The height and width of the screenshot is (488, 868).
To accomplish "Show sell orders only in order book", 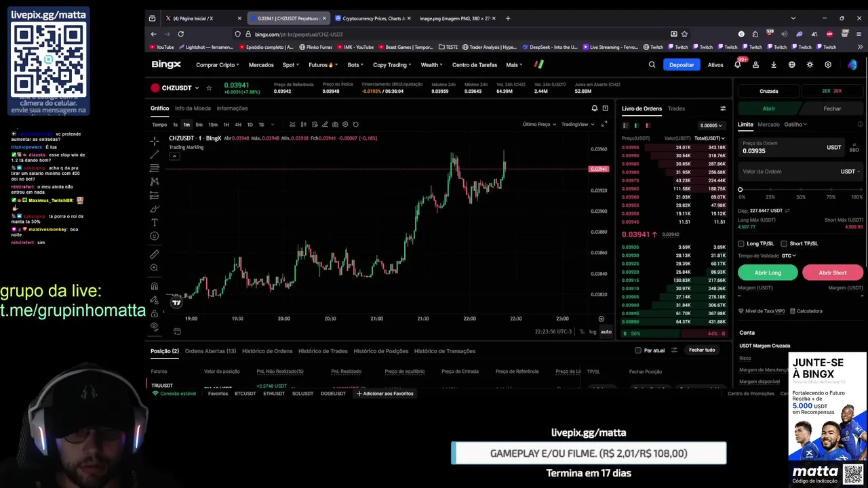I will coord(648,125).
